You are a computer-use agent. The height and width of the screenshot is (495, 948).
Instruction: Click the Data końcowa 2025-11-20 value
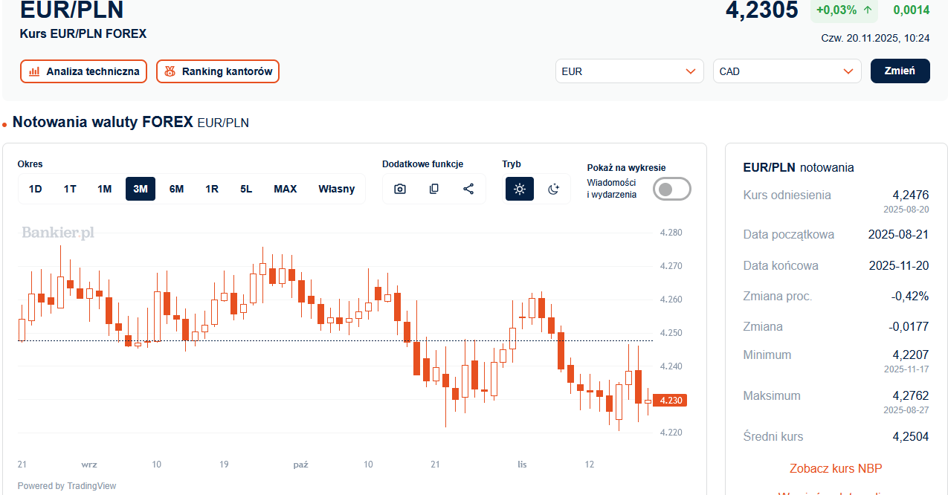tap(898, 265)
